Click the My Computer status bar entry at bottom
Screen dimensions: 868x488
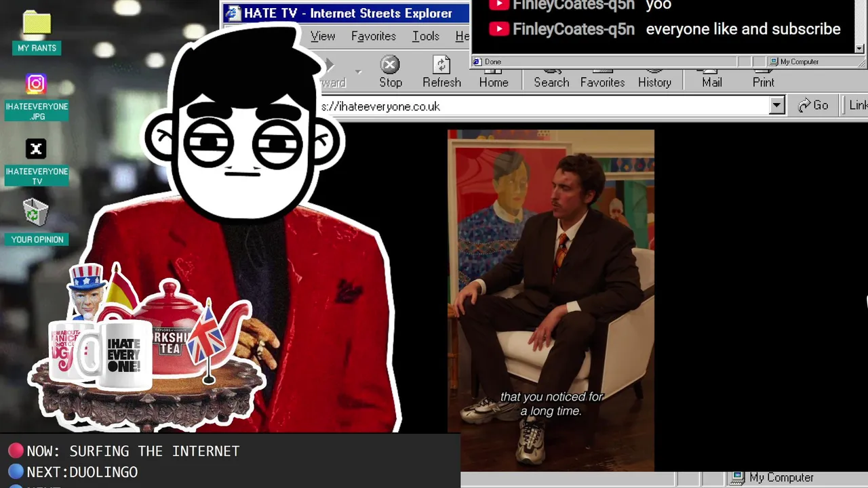(772, 478)
